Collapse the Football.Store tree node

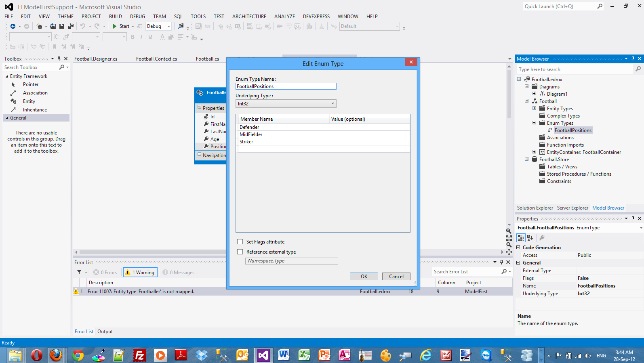coord(527,159)
